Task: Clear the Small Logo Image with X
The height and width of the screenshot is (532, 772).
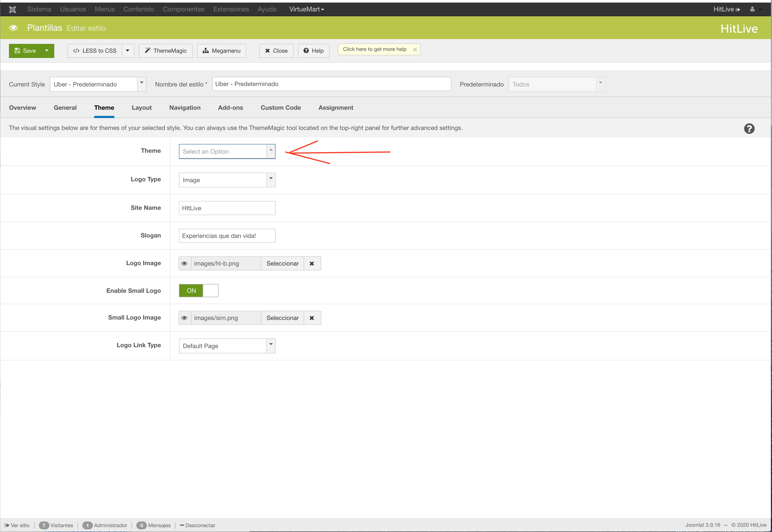Action: pyautogui.click(x=312, y=318)
